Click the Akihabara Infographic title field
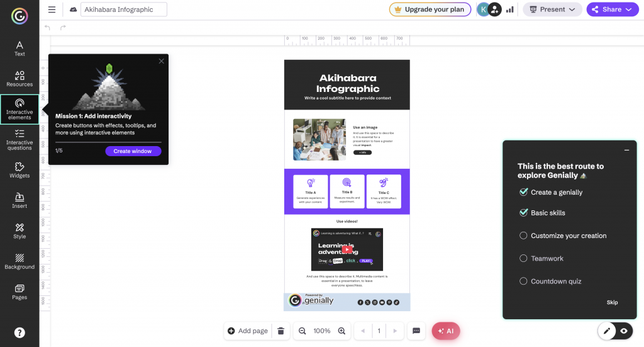This screenshot has height=347, width=644. 123,9
